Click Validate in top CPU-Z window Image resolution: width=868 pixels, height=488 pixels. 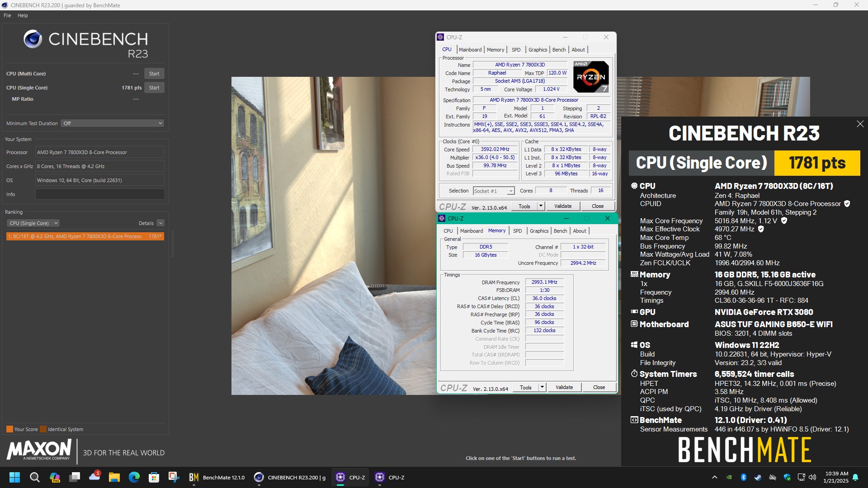(563, 206)
